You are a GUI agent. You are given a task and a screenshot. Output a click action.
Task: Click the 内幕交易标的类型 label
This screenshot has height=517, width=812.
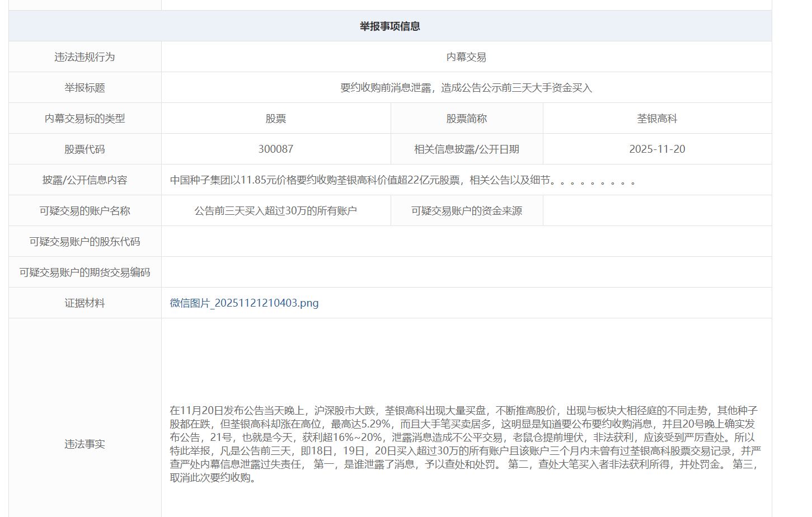[85, 119]
